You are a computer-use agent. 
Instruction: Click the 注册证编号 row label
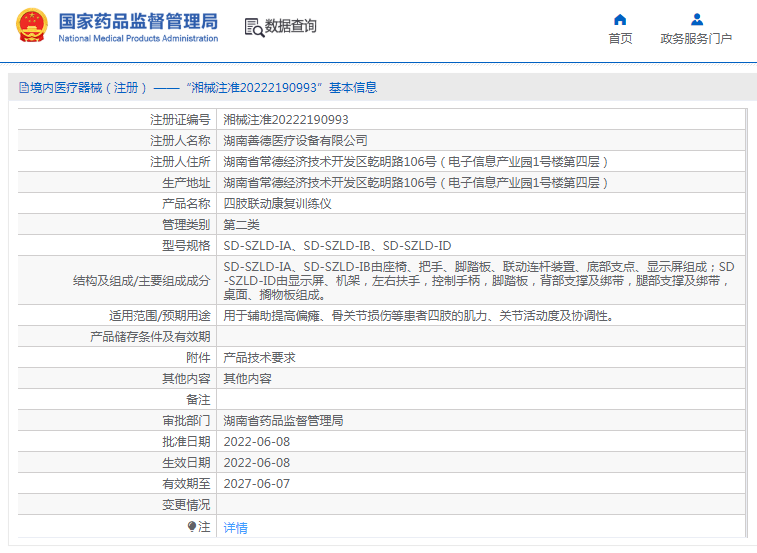pos(180,120)
